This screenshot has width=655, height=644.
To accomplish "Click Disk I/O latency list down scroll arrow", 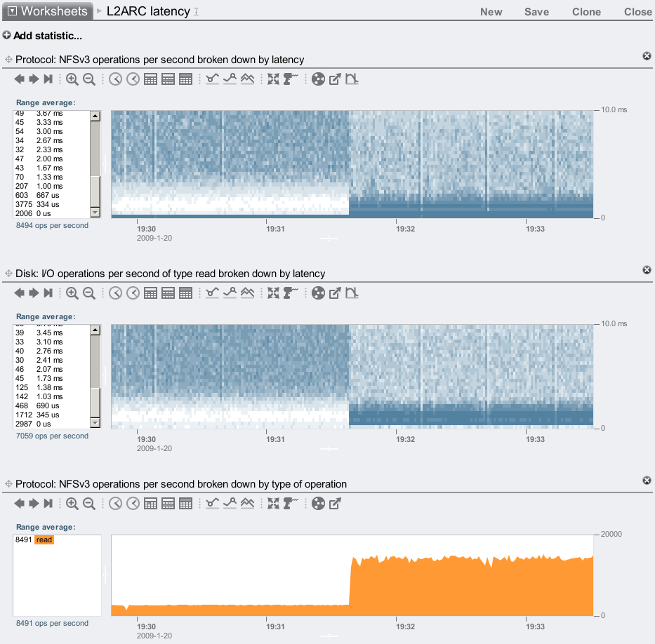I will pyautogui.click(x=95, y=423).
